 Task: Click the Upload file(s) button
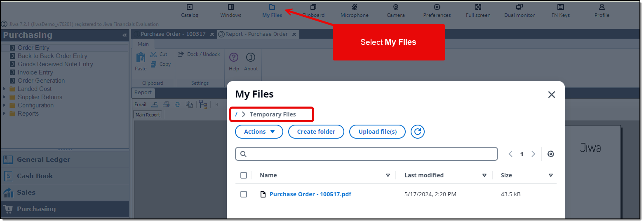[x=378, y=132]
